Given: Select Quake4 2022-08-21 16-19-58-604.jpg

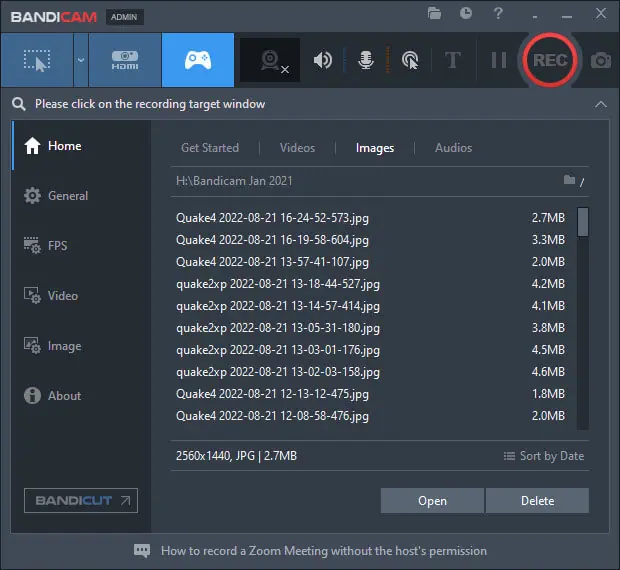Looking at the screenshot, I should pos(371,240).
